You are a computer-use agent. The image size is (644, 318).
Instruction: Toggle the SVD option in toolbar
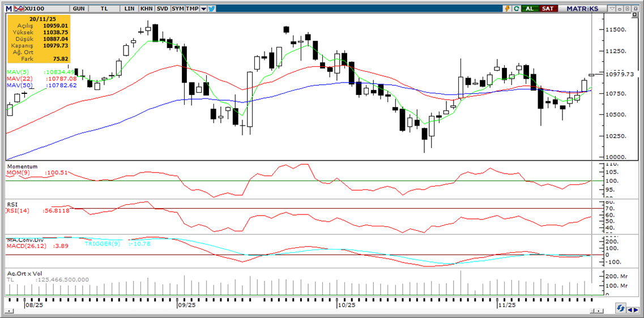pyautogui.click(x=162, y=8)
